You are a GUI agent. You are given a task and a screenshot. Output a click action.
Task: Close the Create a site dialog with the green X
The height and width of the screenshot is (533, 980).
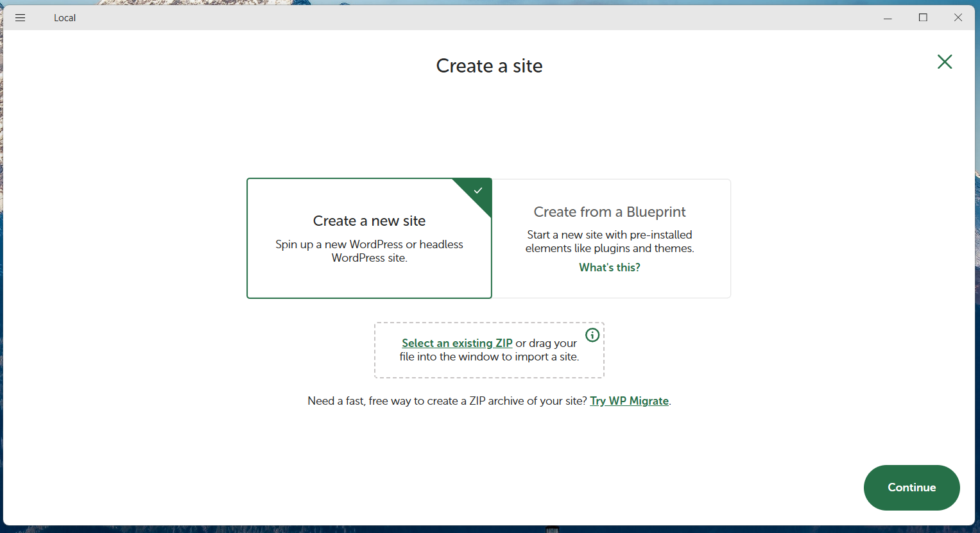pyautogui.click(x=945, y=62)
